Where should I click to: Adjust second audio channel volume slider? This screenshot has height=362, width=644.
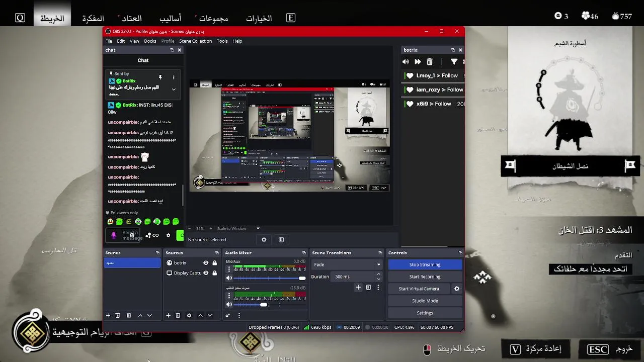pos(270,304)
